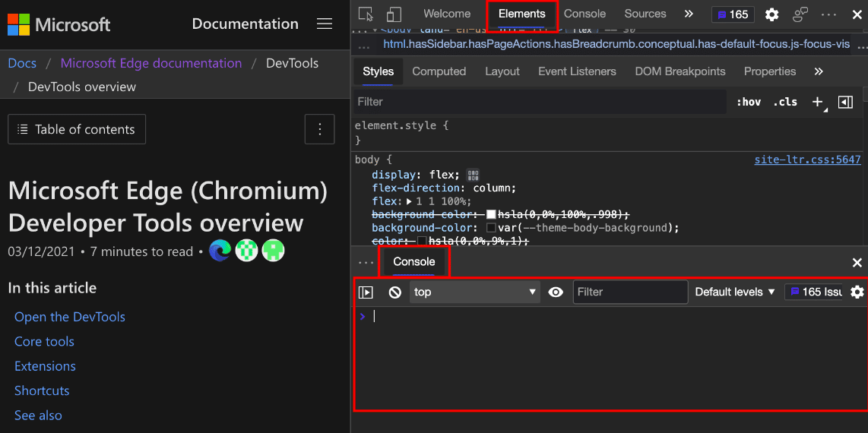Click the var(--theme-body-background) color swatch
The width and height of the screenshot is (868, 433).
pos(490,228)
